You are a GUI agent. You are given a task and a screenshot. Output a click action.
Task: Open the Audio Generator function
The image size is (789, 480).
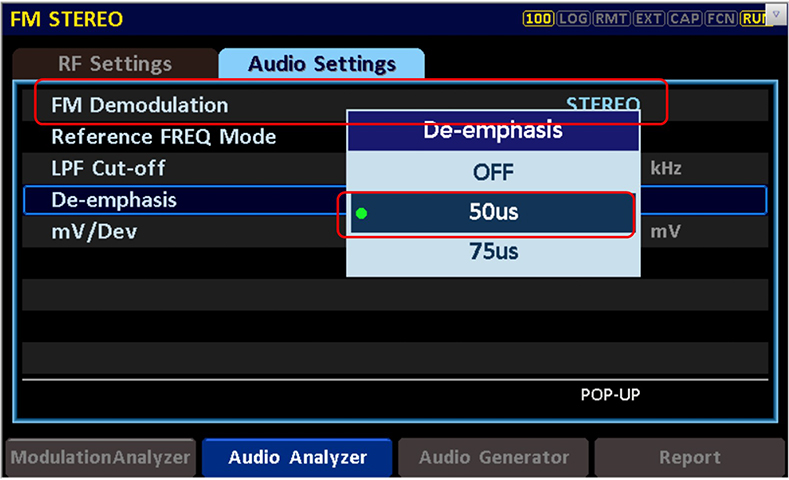click(494, 458)
